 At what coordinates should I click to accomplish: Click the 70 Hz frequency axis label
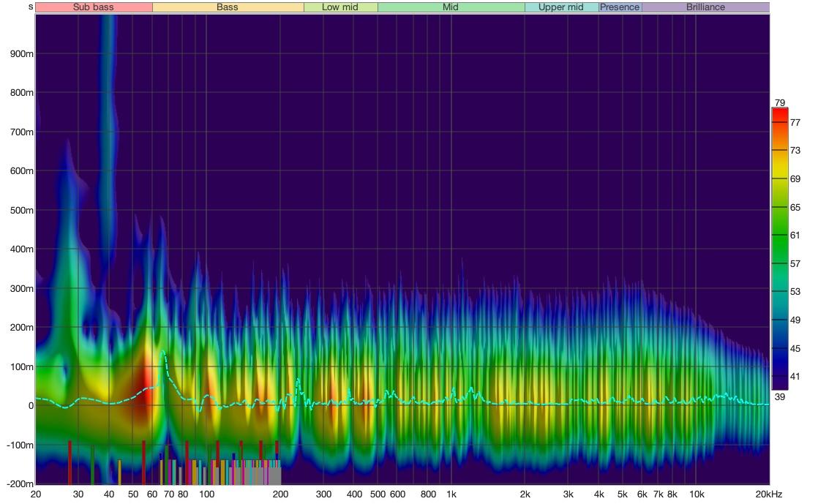[x=169, y=494]
